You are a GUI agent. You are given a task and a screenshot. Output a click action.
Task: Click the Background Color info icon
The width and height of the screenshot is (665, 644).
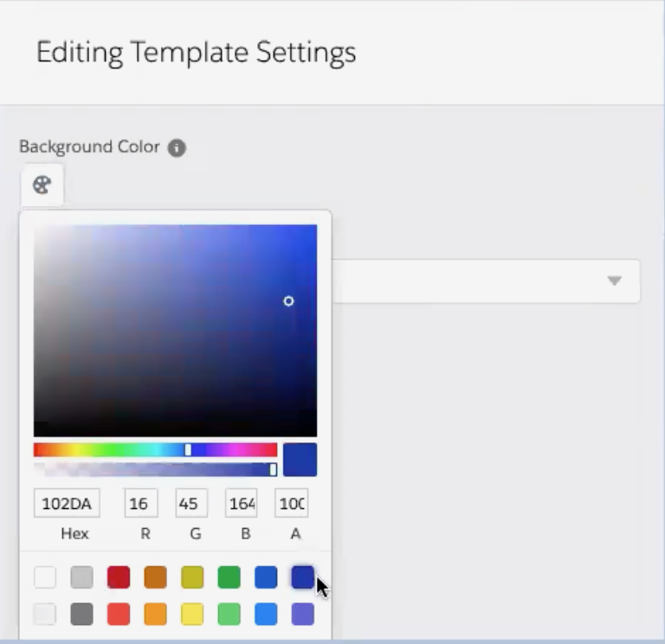pos(177,147)
